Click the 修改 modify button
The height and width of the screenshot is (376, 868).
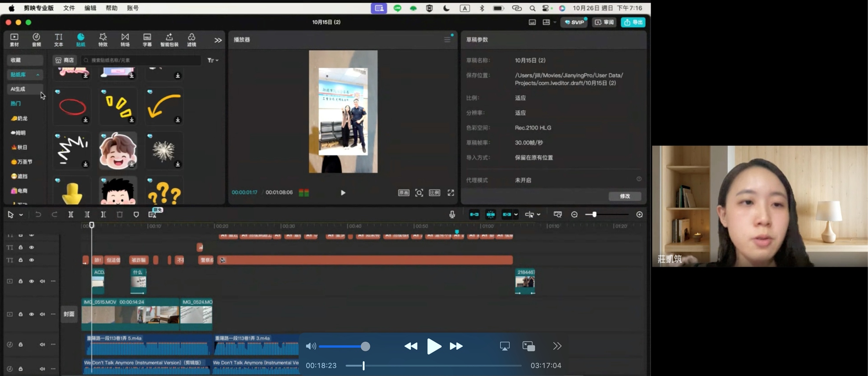click(625, 196)
